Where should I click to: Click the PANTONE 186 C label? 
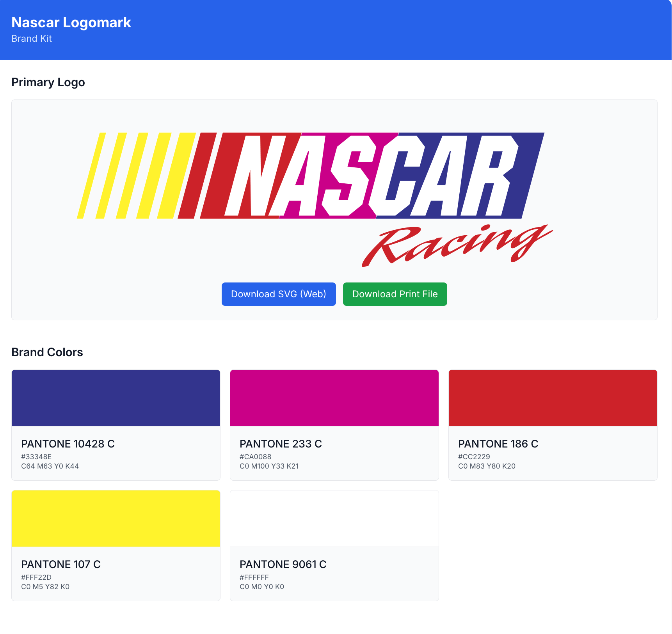(498, 444)
